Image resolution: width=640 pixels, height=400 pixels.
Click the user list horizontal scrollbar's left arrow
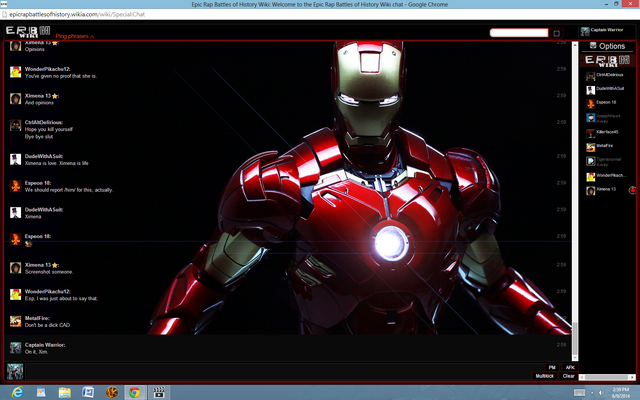pyautogui.click(x=582, y=378)
